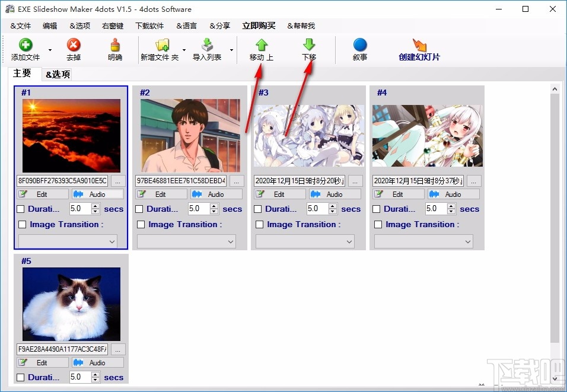The width and height of the screenshot is (567, 392).
Task: Click the 导入列表 import list icon
Action: coord(207,46)
